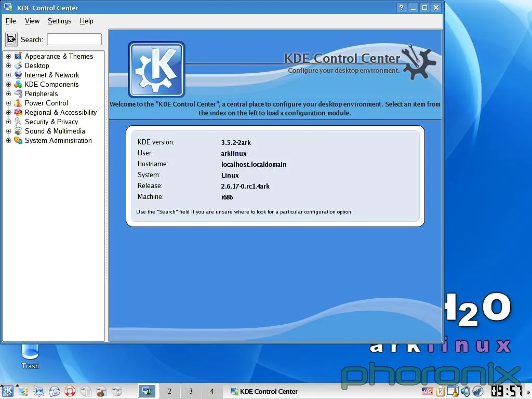Click the "?" context help title bar button
Viewport: 532px width, 399px height.
coord(402,7)
